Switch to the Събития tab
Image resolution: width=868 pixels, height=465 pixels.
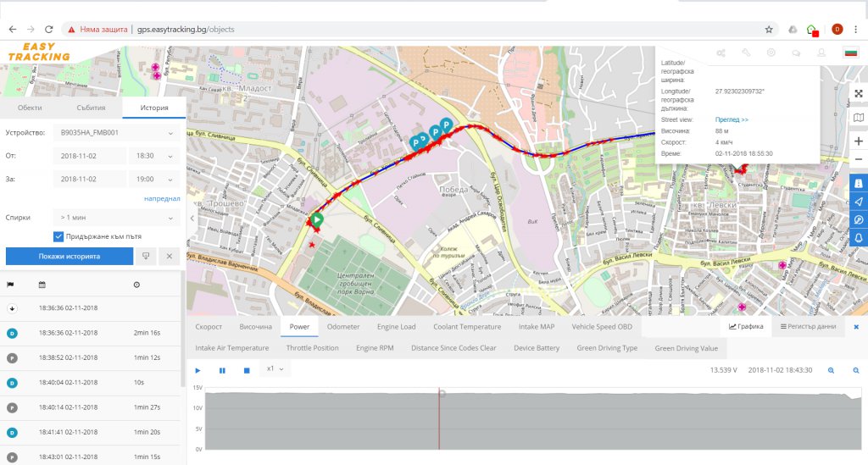click(91, 108)
